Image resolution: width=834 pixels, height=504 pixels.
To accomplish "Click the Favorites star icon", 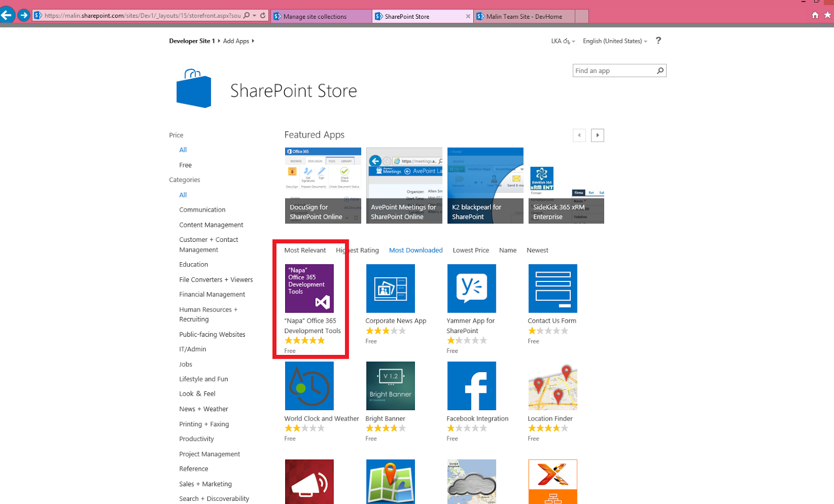I will (x=827, y=15).
